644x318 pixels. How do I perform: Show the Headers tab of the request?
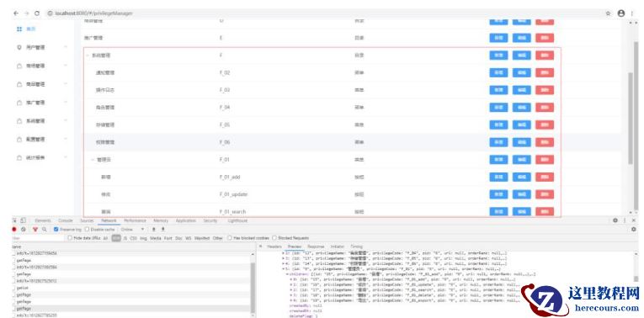click(274, 246)
